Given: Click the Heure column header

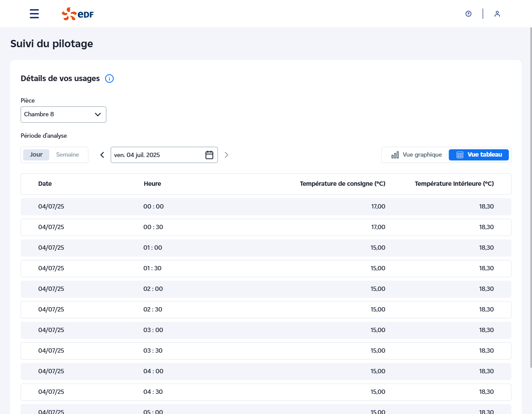Looking at the screenshot, I should click(152, 184).
